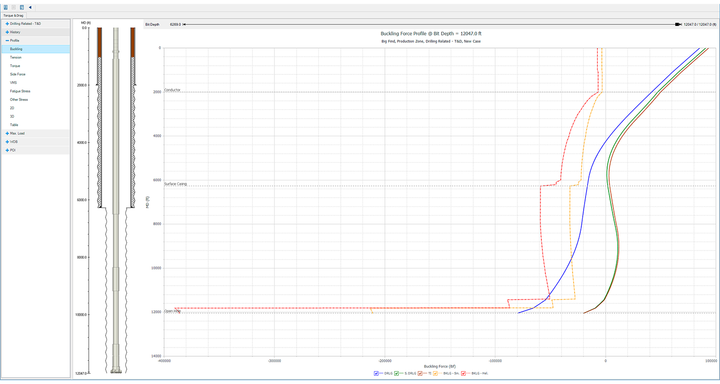Image resolution: width=720 pixels, height=384 pixels.
Task: Click the Buckling Force (lbf) axis label
Action: tap(439, 367)
